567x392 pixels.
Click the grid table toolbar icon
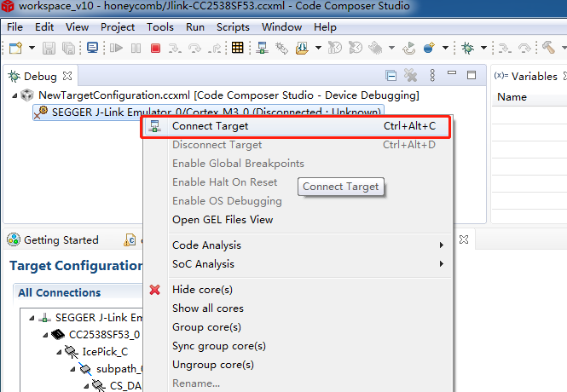[x=238, y=48]
